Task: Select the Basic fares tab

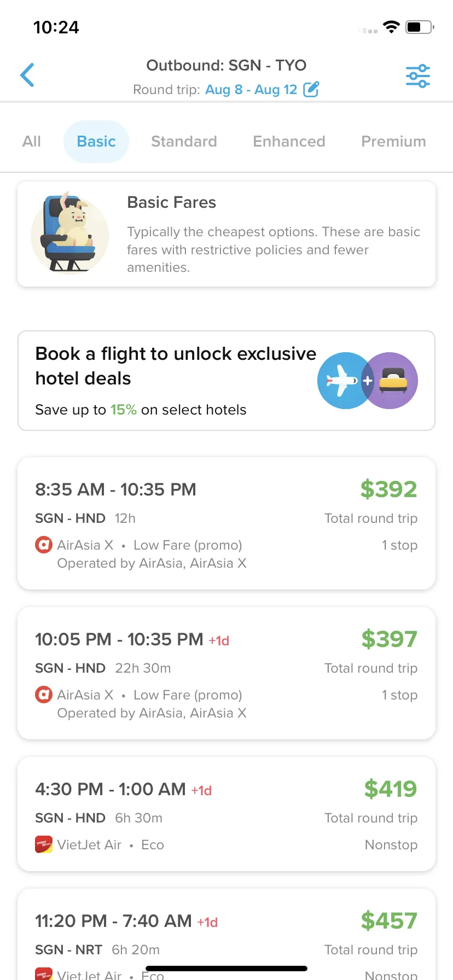Action: [96, 142]
